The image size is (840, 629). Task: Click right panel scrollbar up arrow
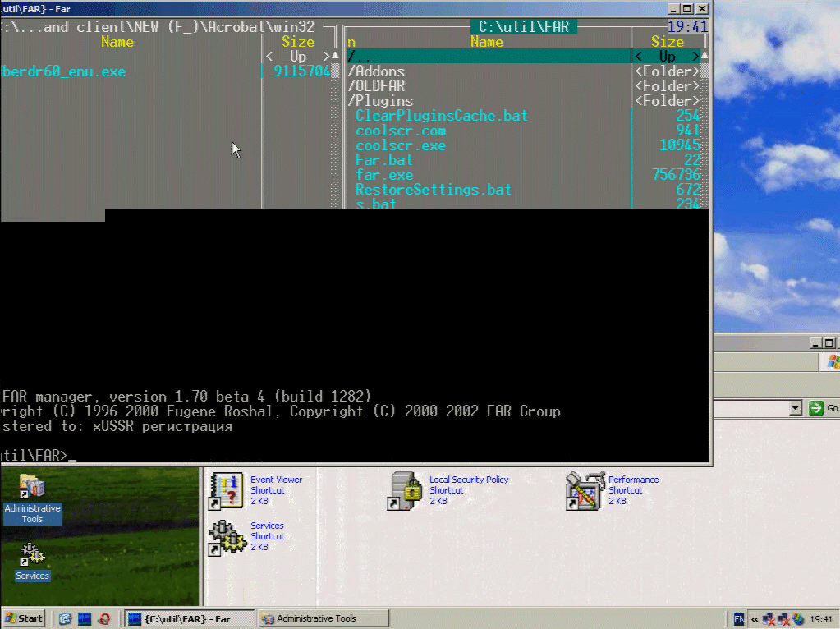pyautogui.click(x=705, y=56)
